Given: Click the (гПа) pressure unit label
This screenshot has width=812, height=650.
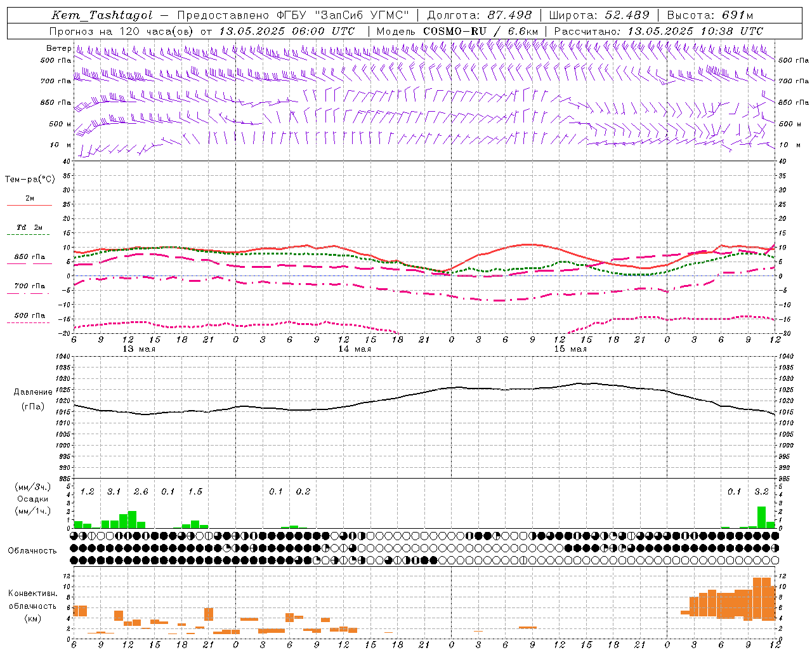Looking at the screenshot, I should (33, 407).
